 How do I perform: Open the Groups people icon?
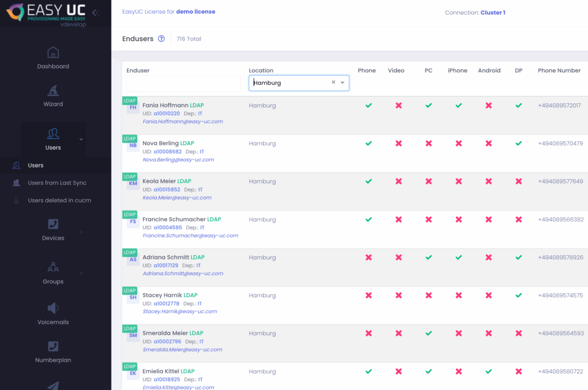click(53, 267)
